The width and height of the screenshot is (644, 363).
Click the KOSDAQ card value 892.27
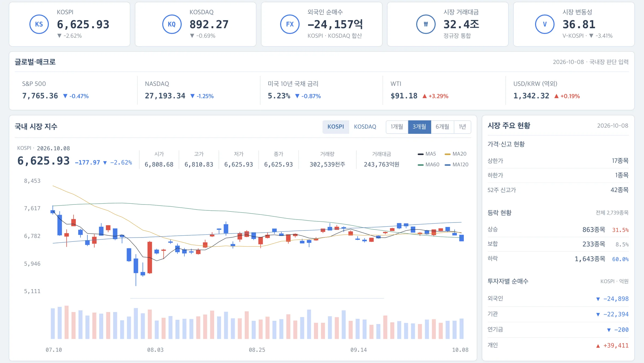[209, 24]
